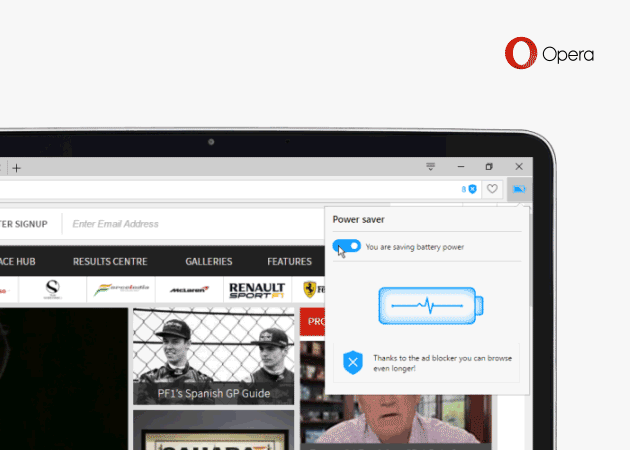Click the 'You are saving battery power' label
Viewport: 630px width, 450px height.
point(415,247)
